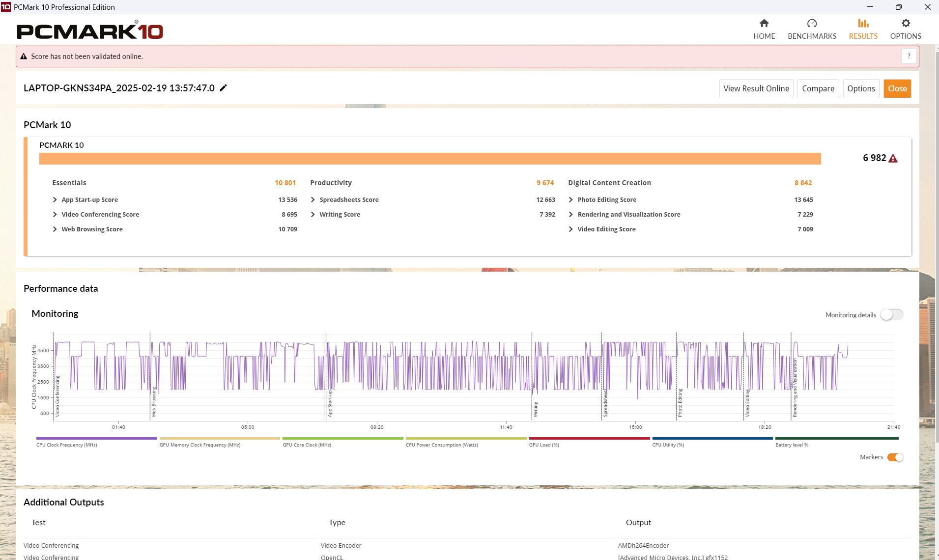
Task: Select GPU Core Clock legend swatch
Action: 343,438
